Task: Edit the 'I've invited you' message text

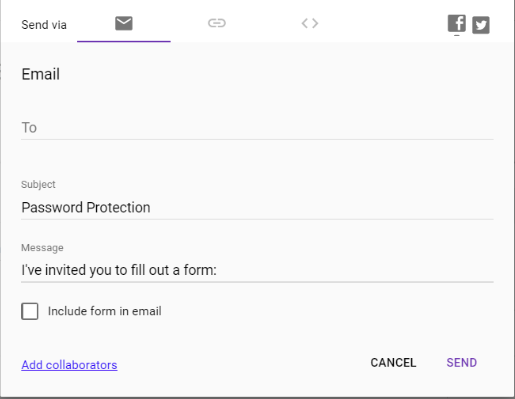Action: (x=119, y=270)
